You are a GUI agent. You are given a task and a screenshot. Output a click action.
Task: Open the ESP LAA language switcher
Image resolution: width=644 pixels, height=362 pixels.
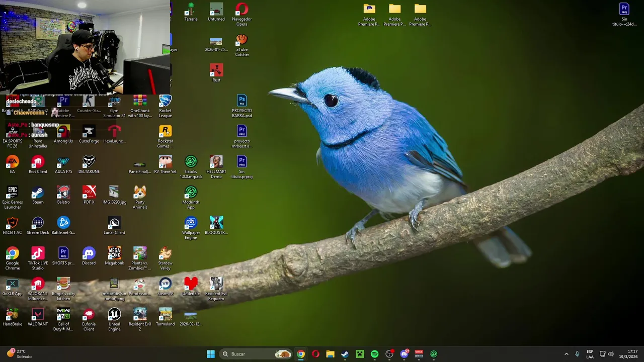tap(590, 354)
